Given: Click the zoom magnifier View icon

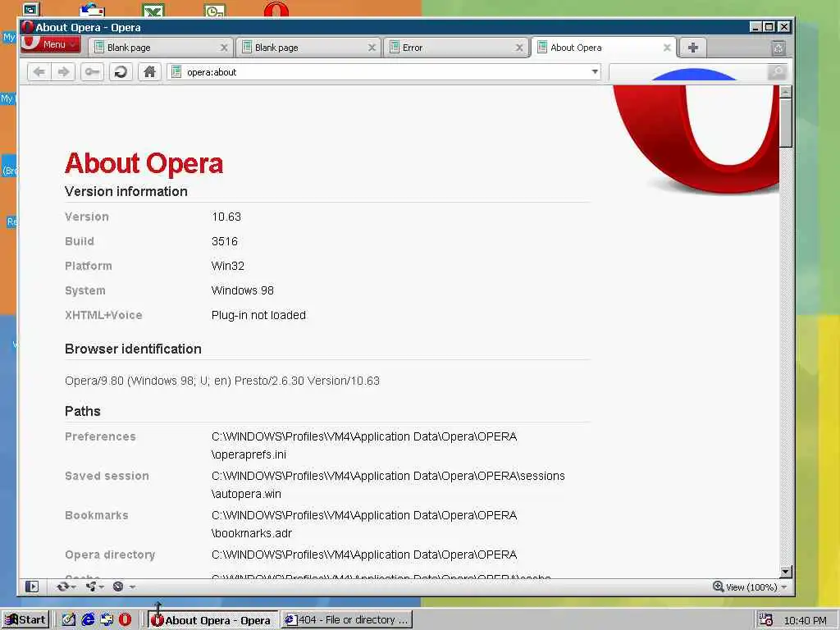Looking at the screenshot, I should 719,587.
